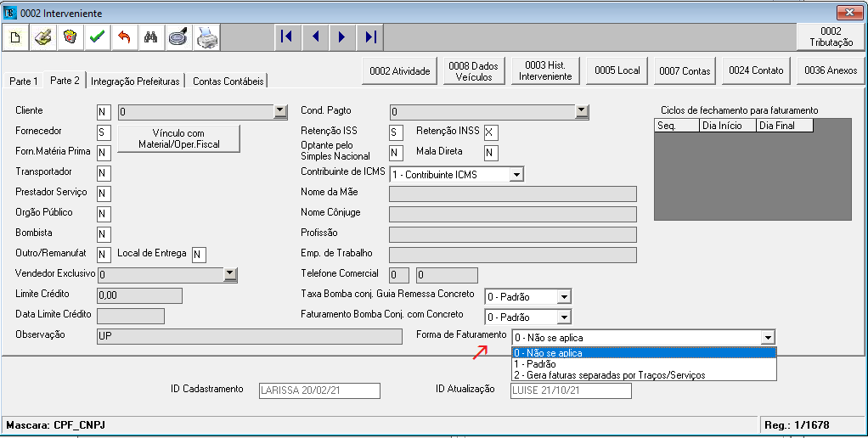Click the Data Limite Crédito field
The width and height of the screenshot is (868, 438).
[x=131, y=316]
